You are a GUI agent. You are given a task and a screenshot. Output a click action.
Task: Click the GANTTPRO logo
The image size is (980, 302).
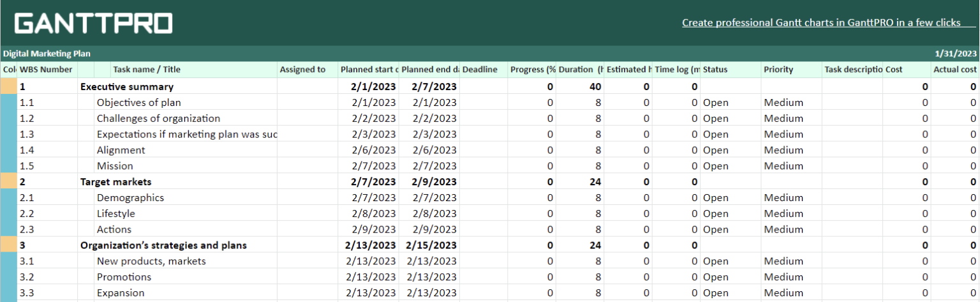93,24
